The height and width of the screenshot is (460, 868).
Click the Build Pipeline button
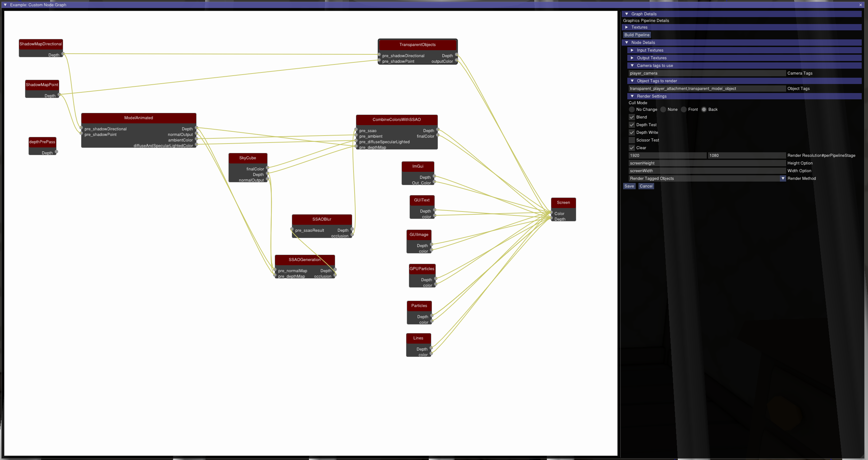637,35
